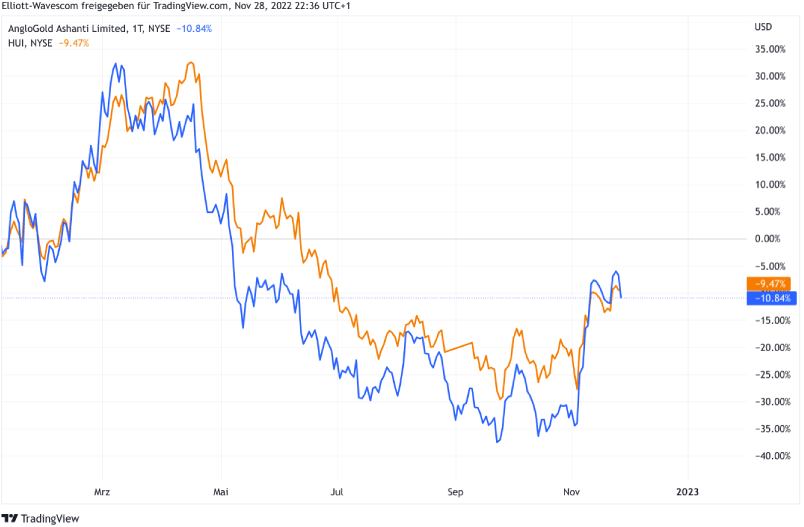Click the Mai label on time axis

point(222,492)
